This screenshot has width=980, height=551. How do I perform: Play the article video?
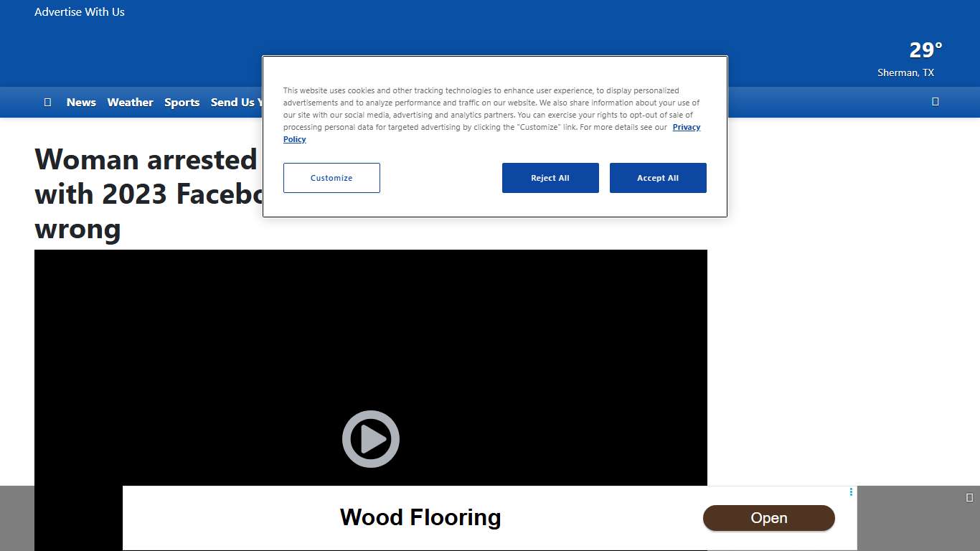click(370, 439)
